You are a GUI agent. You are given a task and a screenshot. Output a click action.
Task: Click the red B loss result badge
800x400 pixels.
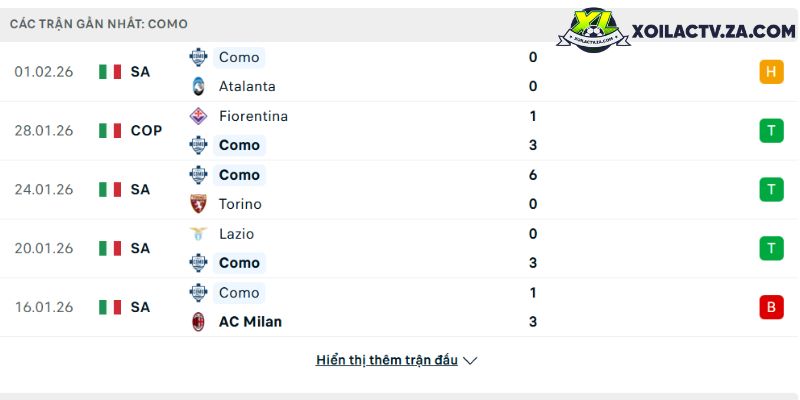pyautogui.click(x=771, y=307)
